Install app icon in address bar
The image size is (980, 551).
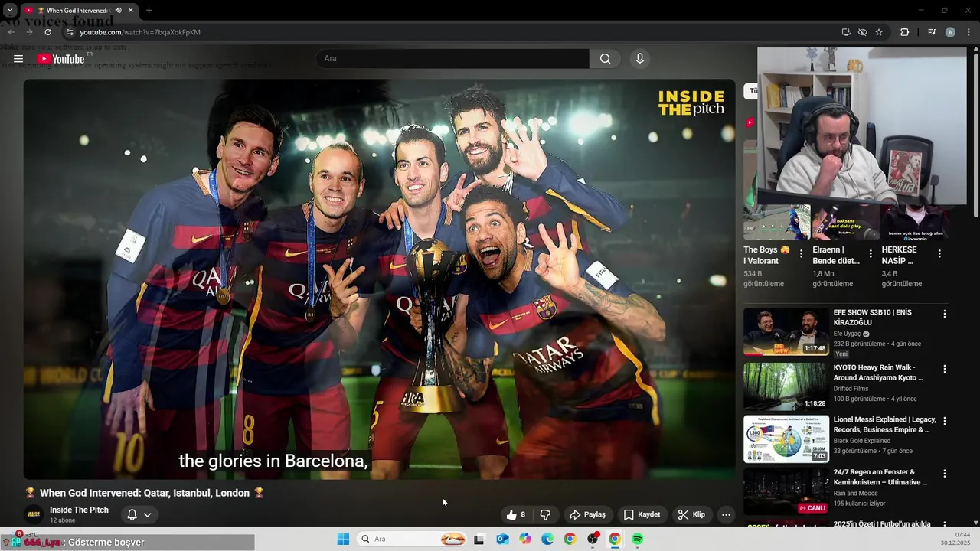[x=846, y=32]
